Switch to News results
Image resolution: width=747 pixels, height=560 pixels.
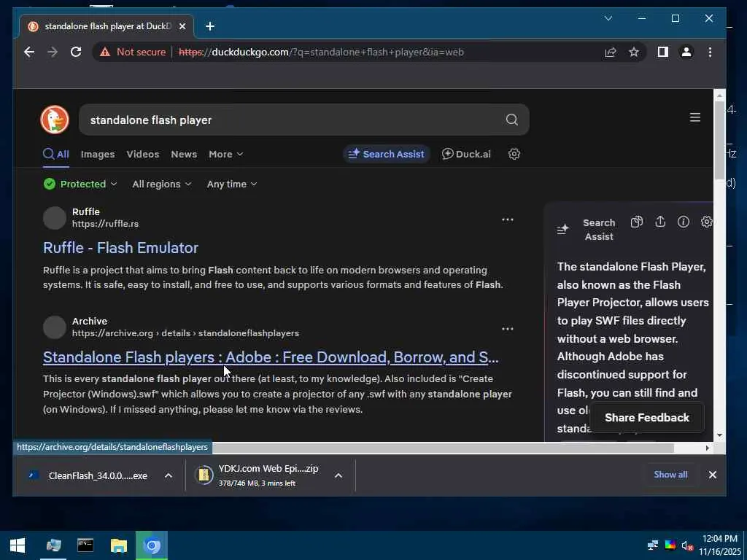(x=184, y=155)
